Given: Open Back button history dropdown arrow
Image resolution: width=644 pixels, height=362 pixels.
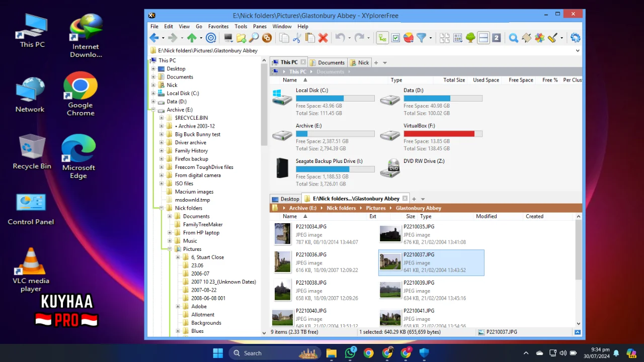Looking at the screenshot, I should [x=163, y=38].
